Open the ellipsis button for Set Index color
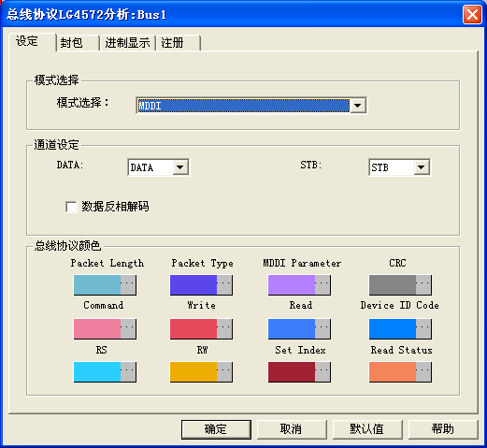The height and width of the screenshot is (448, 487). tap(322, 371)
